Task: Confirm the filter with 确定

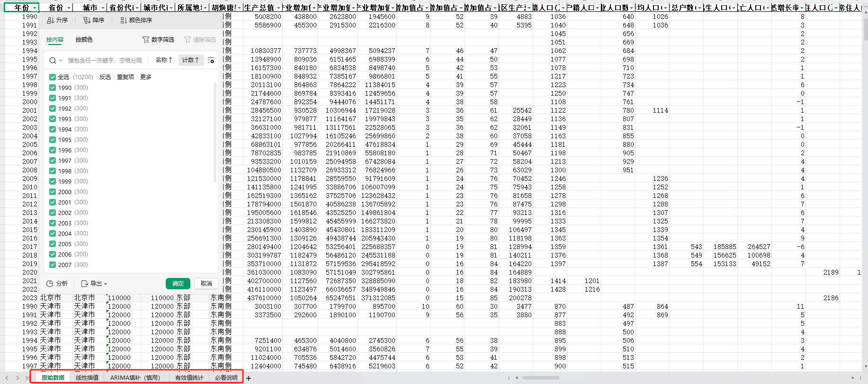Action: pos(178,284)
